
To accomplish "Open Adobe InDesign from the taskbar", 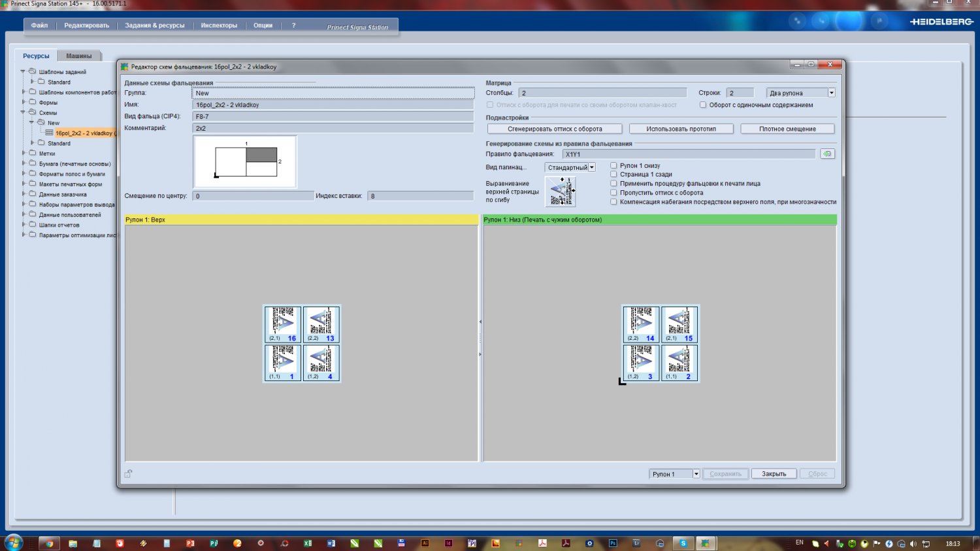I will point(449,543).
